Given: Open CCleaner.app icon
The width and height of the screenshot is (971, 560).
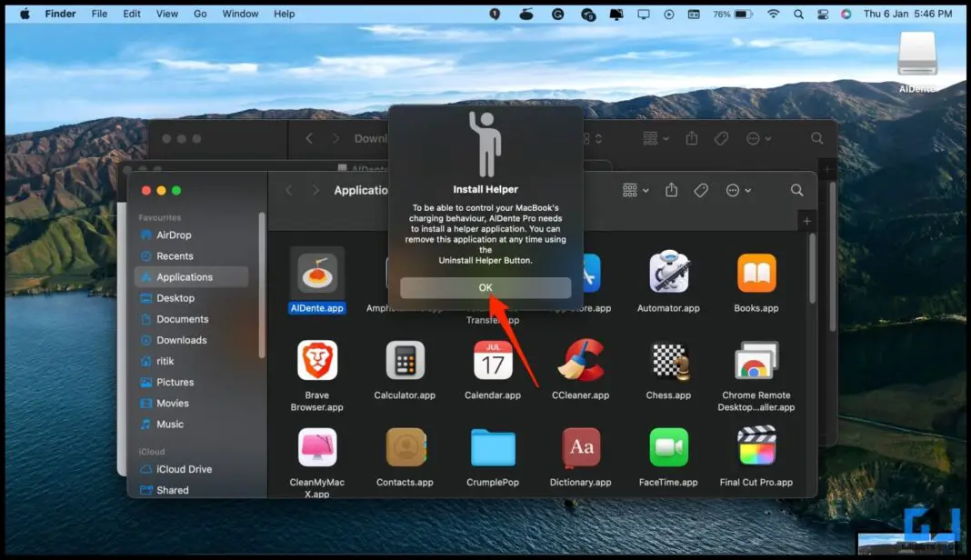Looking at the screenshot, I should (582, 361).
